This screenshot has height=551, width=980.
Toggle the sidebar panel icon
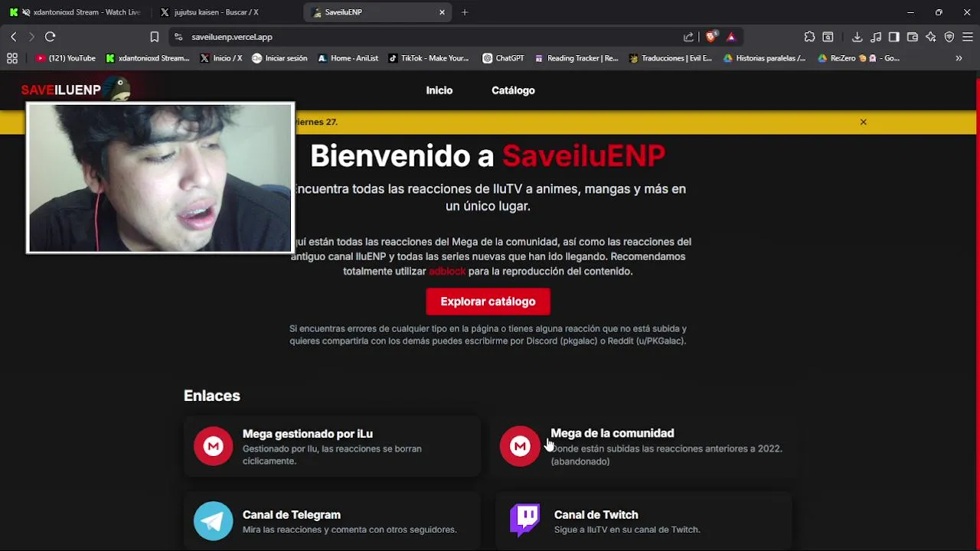893,37
